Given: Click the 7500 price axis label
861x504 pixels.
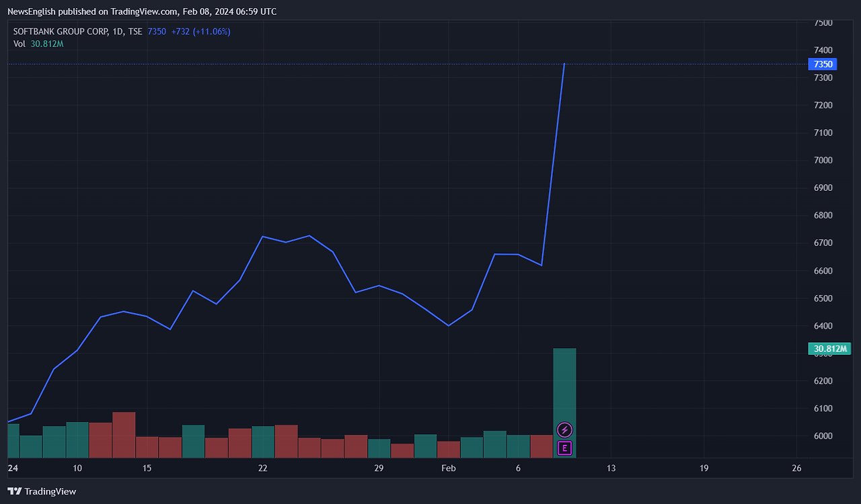Looking at the screenshot, I should (x=823, y=23).
